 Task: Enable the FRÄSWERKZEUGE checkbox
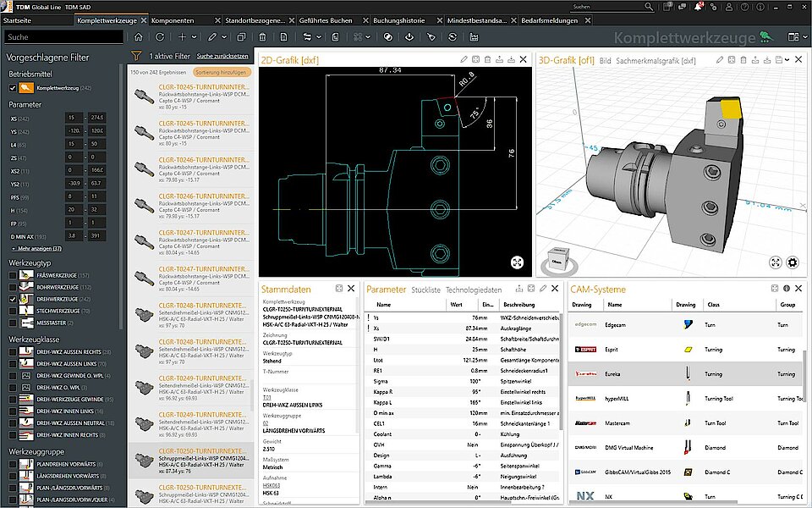tap(13, 276)
